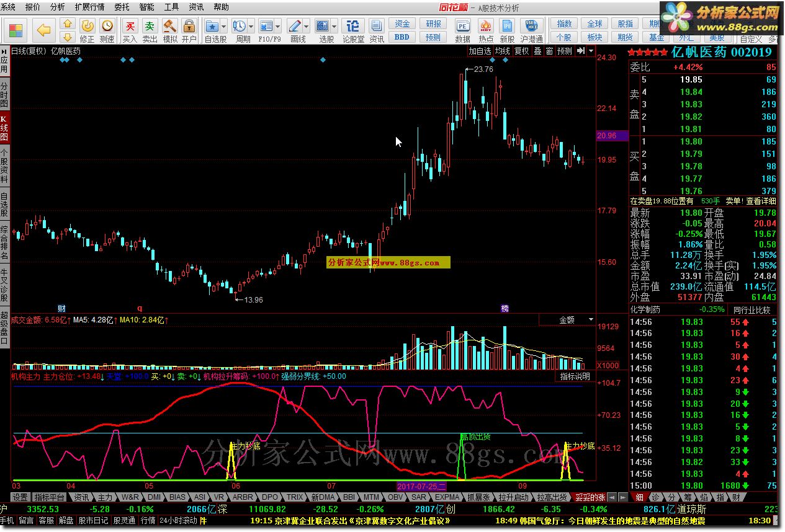Click the 2017-07-25 date marker

pyautogui.click(x=421, y=486)
